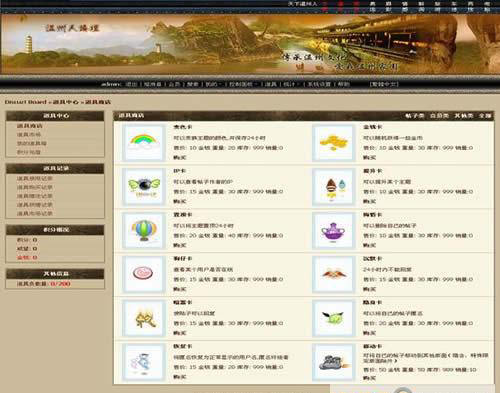
Task: Filter shop by 会员类 (member) category tab
Action: [x=439, y=116]
